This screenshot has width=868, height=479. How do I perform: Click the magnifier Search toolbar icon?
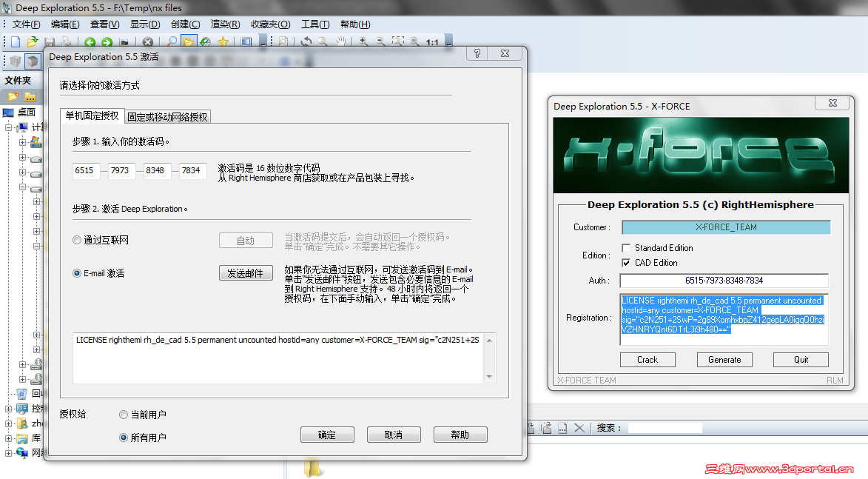[172, 41]
